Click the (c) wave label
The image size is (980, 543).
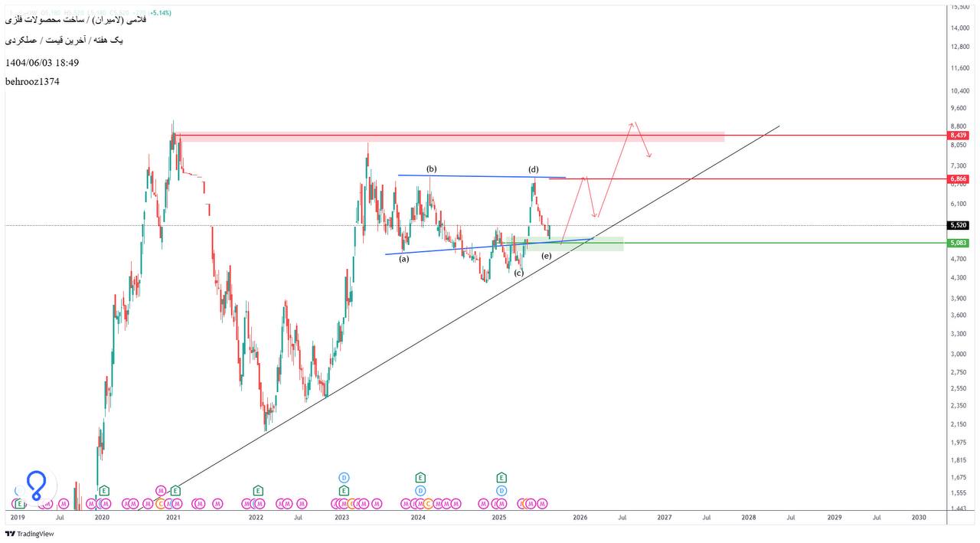[x=518, y=273]
